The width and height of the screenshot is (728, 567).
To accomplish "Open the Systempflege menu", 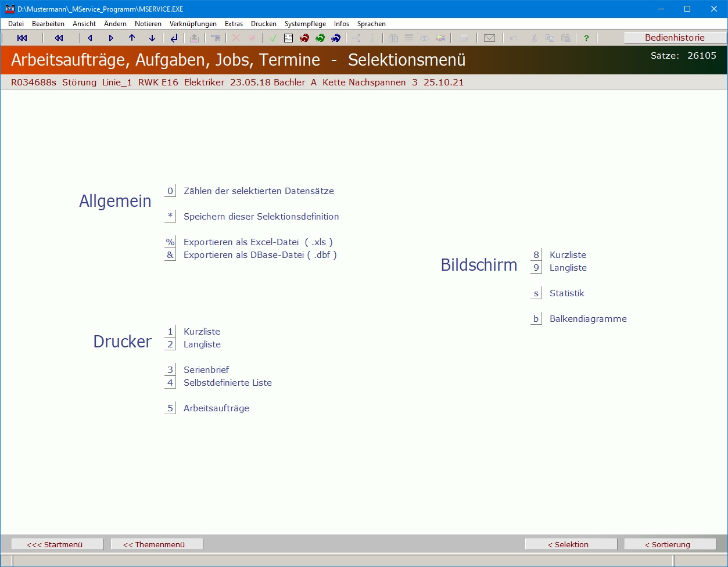I will click(305, 24).
